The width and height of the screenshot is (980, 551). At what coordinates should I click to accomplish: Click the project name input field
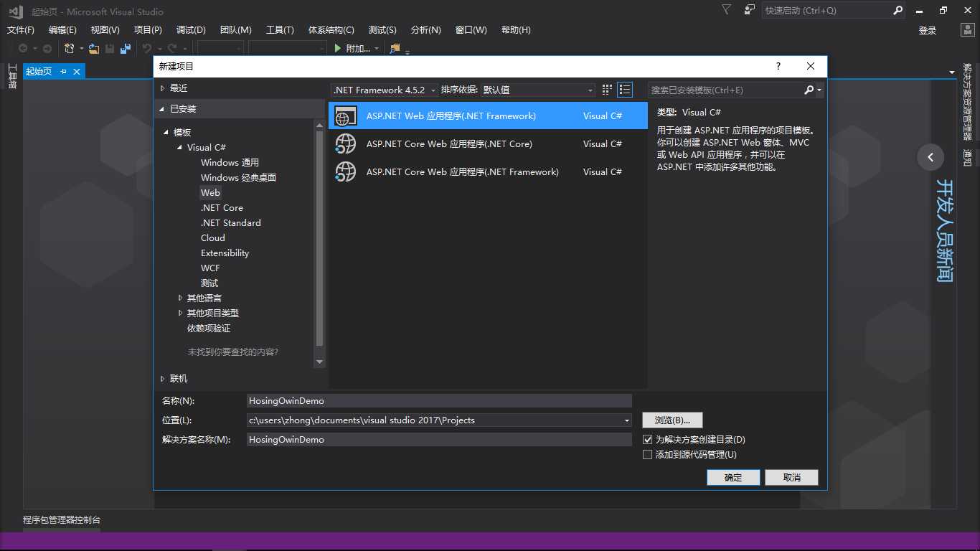pos(439,401)
